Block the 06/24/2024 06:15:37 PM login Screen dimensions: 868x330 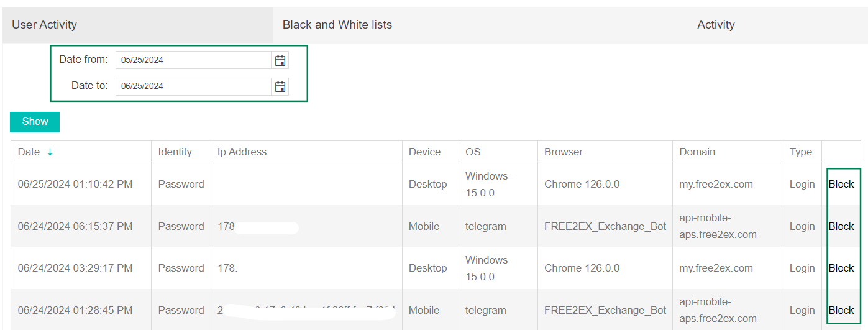pyautogui.click(x=841, y=227)
